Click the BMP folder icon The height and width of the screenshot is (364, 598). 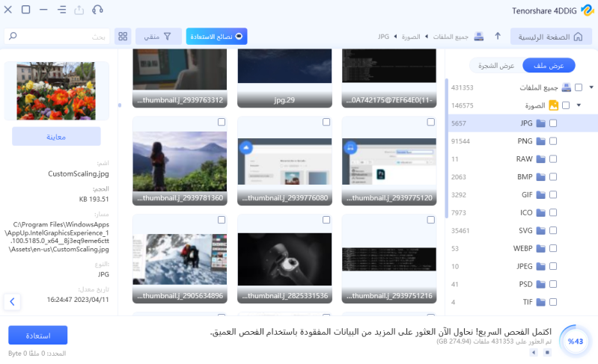[541, 177]
